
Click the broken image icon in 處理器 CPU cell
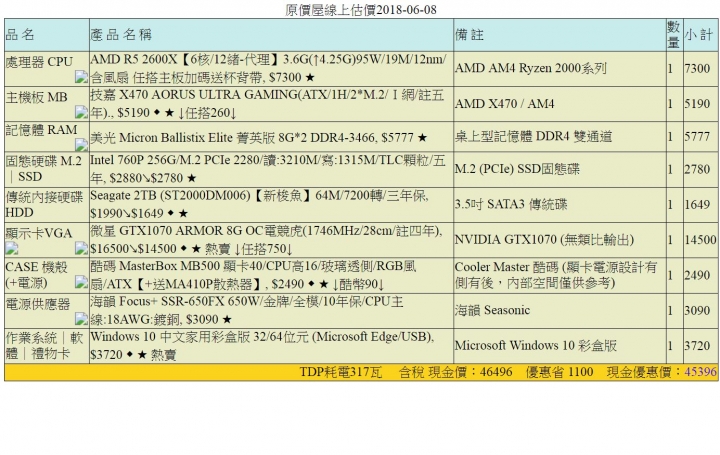[81, 77]
